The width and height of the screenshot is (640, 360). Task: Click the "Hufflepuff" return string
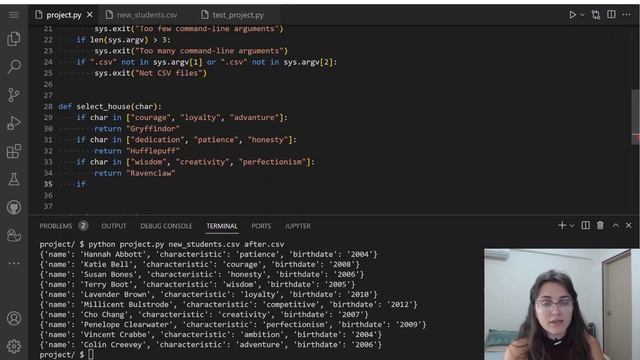pos(153,151)
